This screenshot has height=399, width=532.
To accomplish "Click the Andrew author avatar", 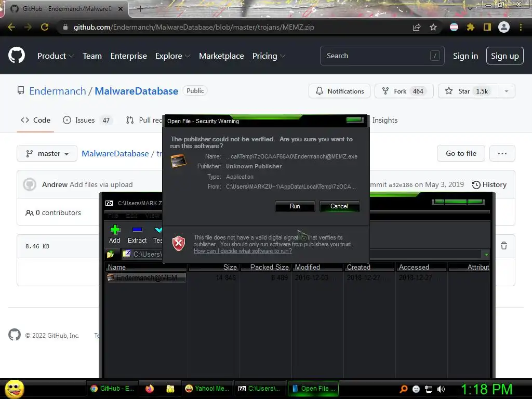I will click(x=30, y=184).
